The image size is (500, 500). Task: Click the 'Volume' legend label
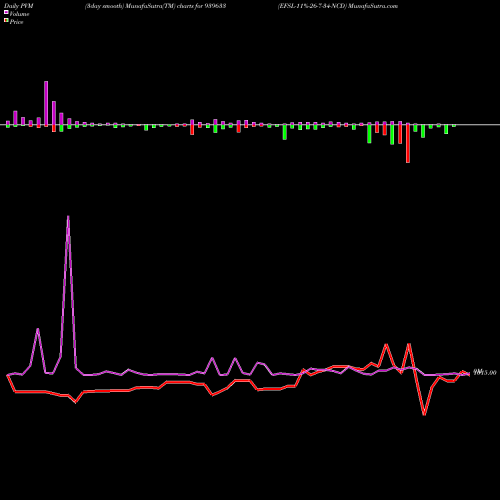19,14
